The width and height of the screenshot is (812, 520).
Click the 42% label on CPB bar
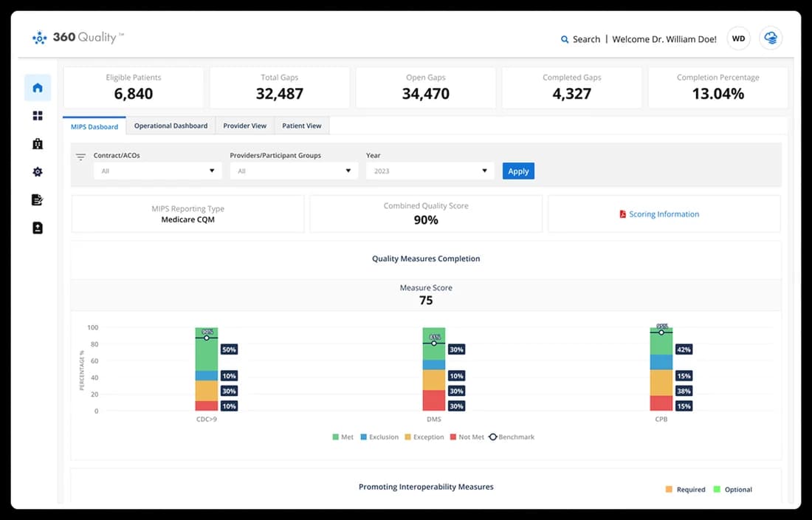pyautogui.click(x=684, y=349)
